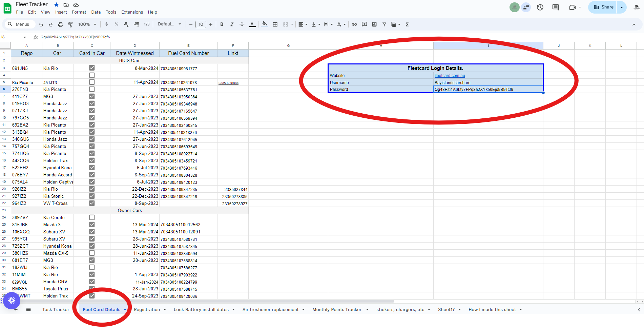This screenshot has height=327, width=644.
Task: Decrease font size minus button
Action: click(191, 24)
